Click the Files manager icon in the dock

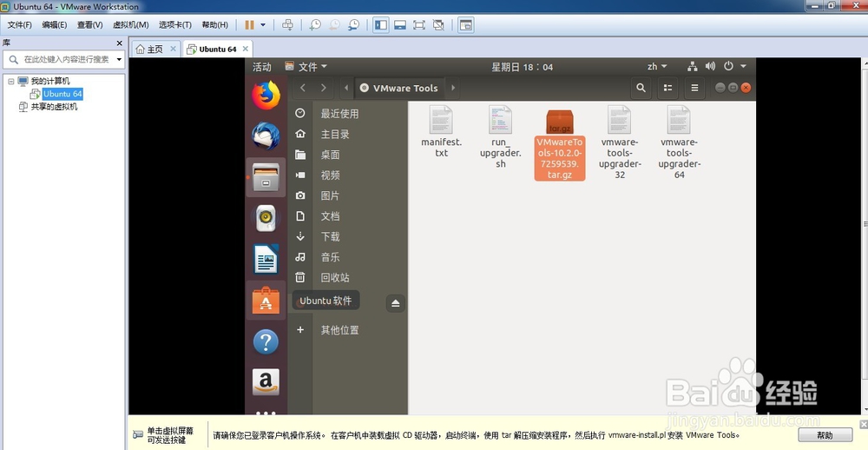coord(266,177)
